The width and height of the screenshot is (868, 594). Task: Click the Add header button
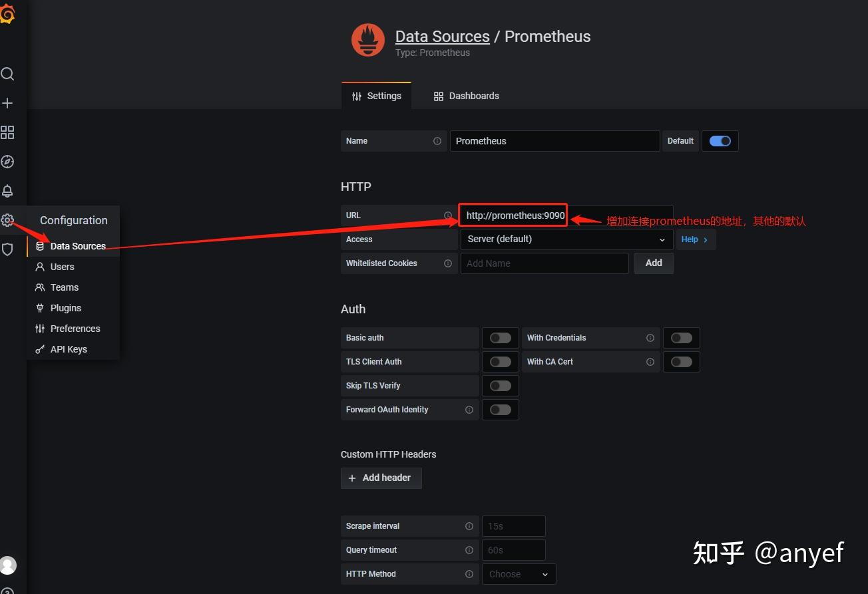pos(381,478)
